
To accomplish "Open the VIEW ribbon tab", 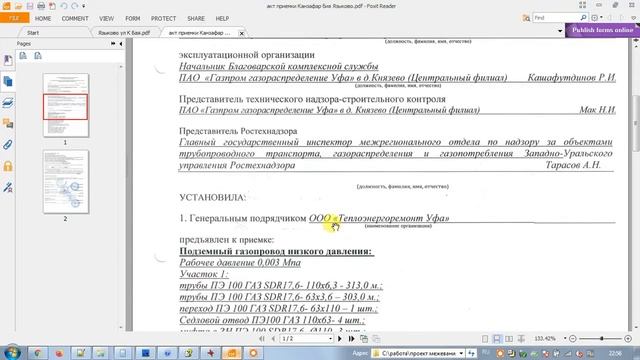I will pyautogui.click(x=107, y=19).
